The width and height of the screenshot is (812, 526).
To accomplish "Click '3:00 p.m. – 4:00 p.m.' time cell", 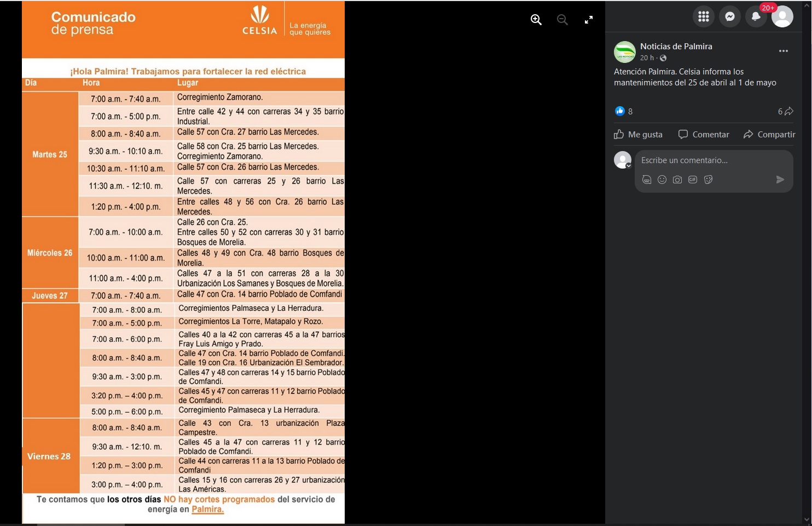I will tap(127, 484).
